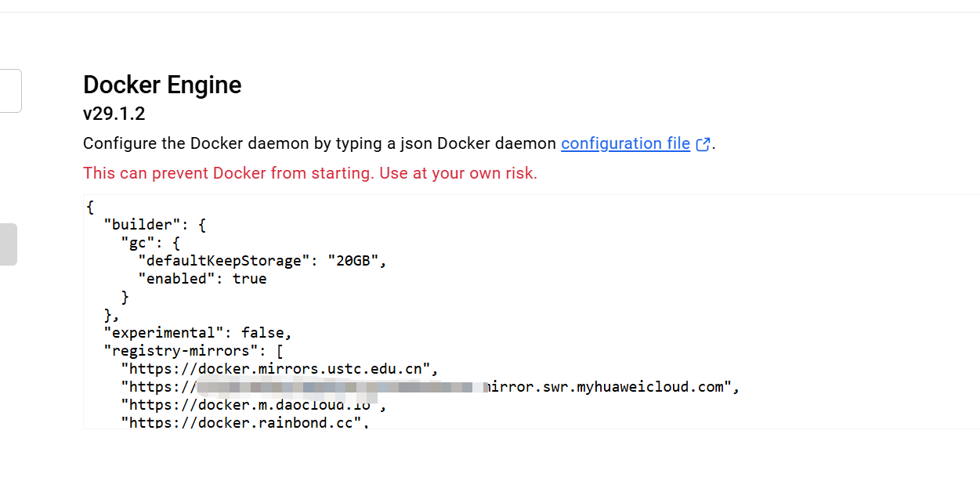Click the Docker Engine heading

pos(162,85)
